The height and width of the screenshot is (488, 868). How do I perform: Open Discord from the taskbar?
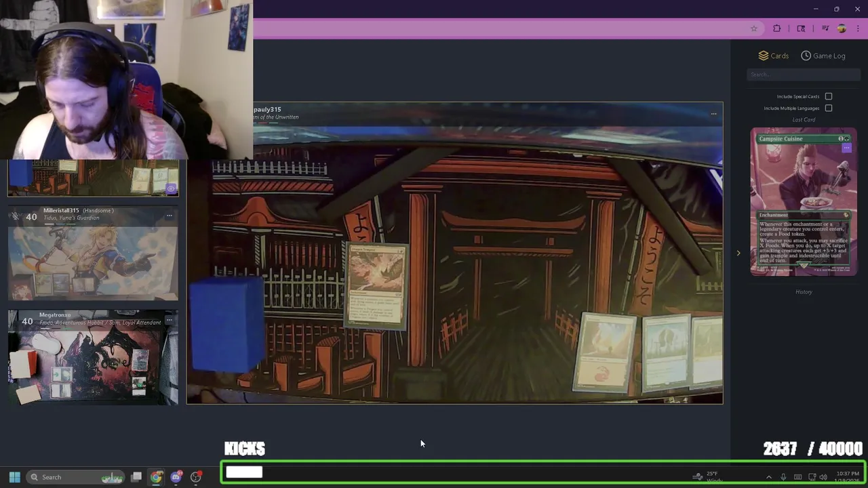click(x=176, y=477)
